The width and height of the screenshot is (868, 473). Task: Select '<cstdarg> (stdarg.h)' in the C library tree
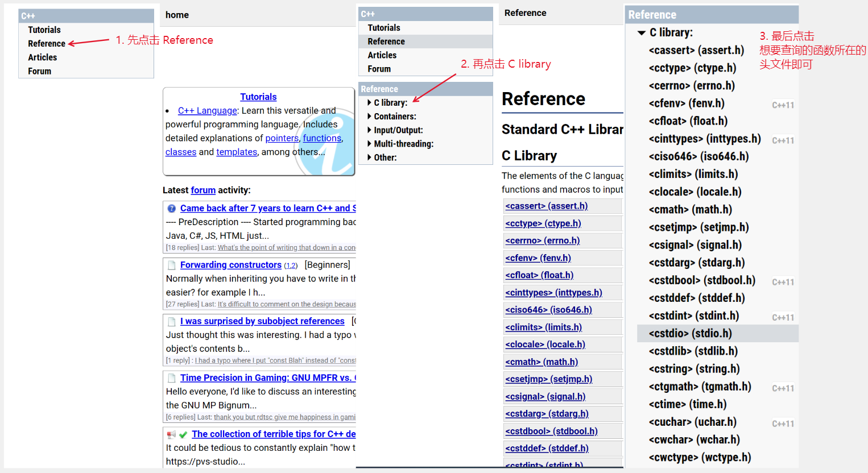pyautogui.click(x=697, y=263)
